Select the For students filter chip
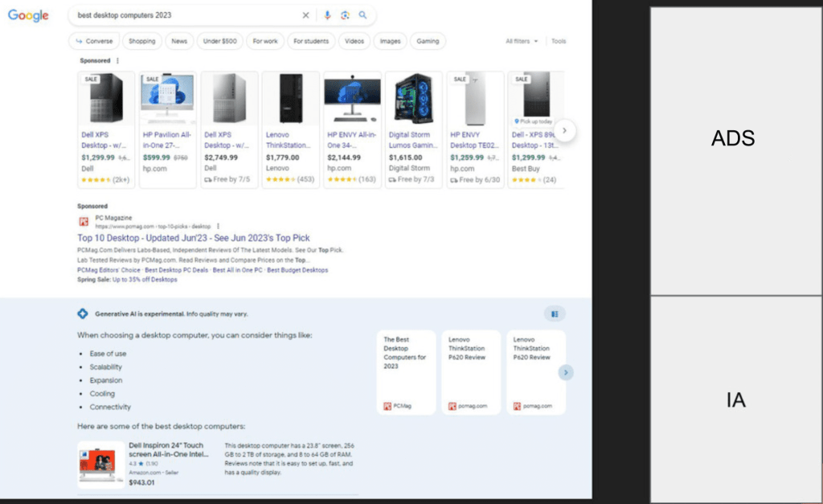This screenshot has height=504, width=823. tap(311, 41)
